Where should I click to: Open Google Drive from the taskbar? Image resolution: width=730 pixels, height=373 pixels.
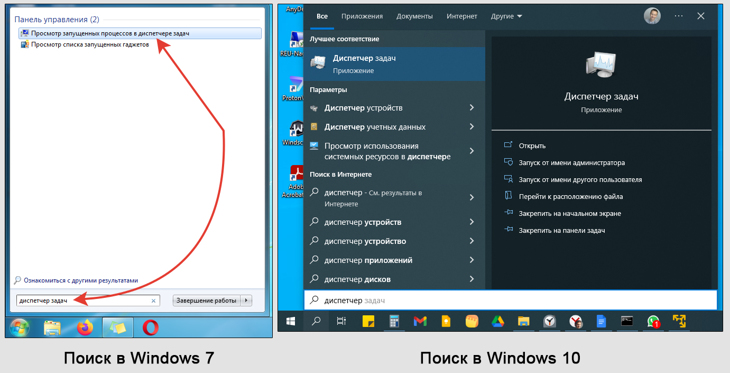pos(498,321)
